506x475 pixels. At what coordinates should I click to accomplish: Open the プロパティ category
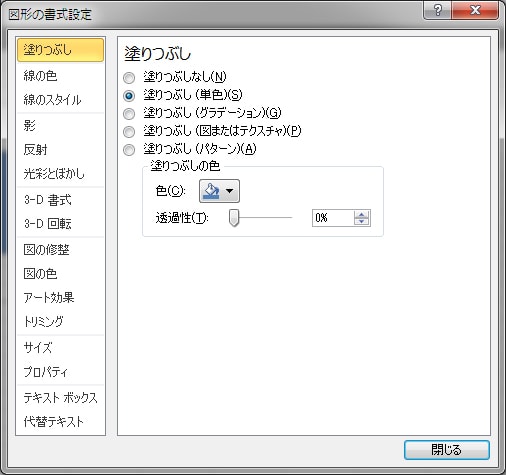60,371
